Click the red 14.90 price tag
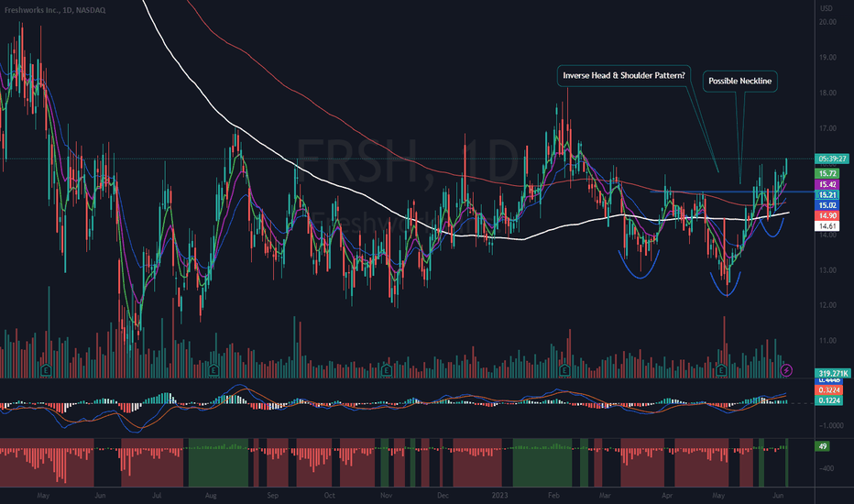This screenshot has width=854, height=504. [827, 215]
